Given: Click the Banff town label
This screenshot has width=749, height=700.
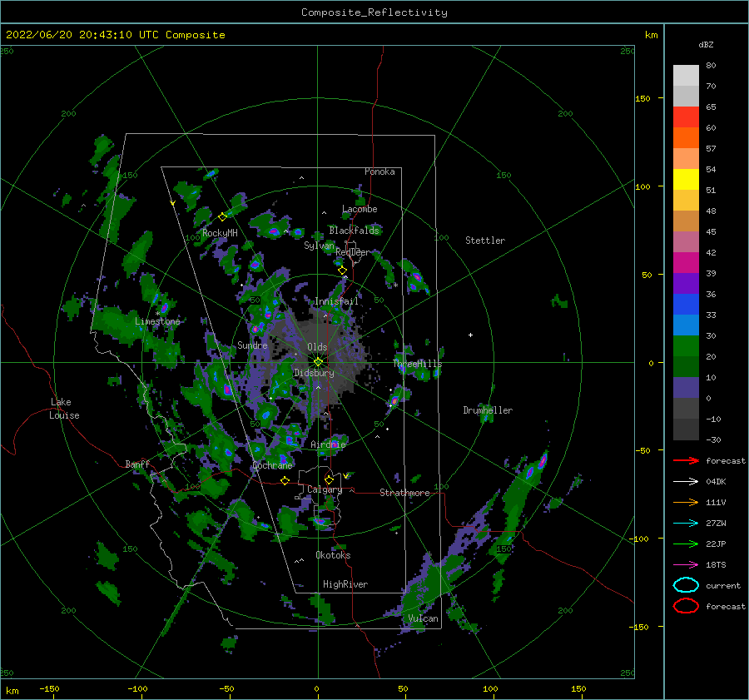Looking at the screenshot, I should 137,464.
